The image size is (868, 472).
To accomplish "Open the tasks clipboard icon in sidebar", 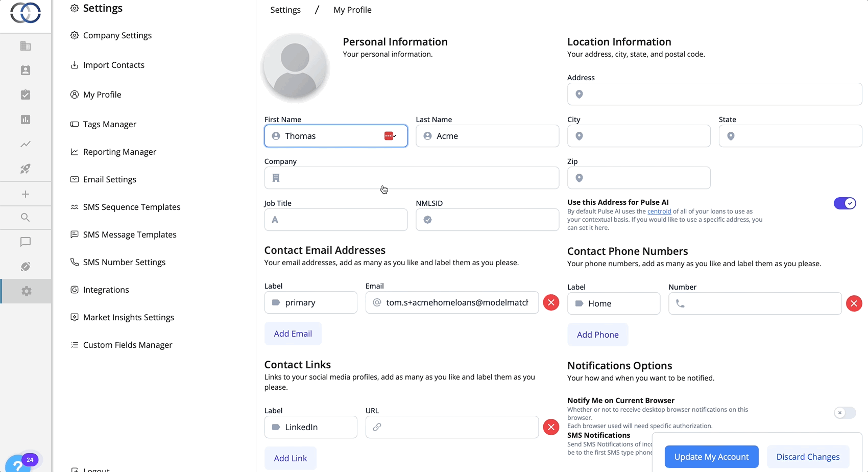I will [26, 95].
